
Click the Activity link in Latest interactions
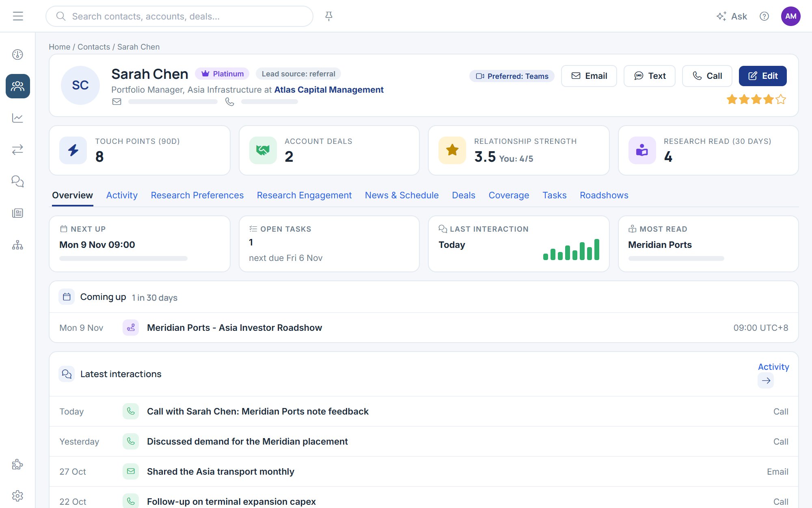pyautogui.click(x=773, y=367)
